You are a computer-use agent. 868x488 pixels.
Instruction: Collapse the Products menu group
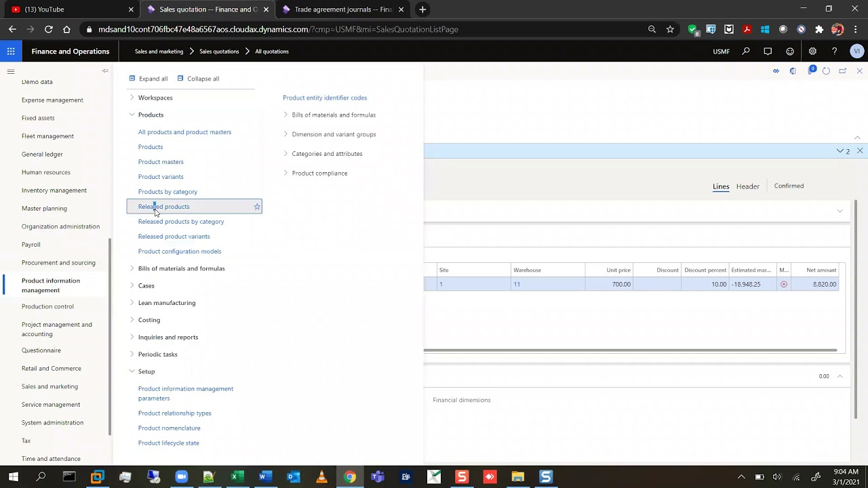(132, 115)
